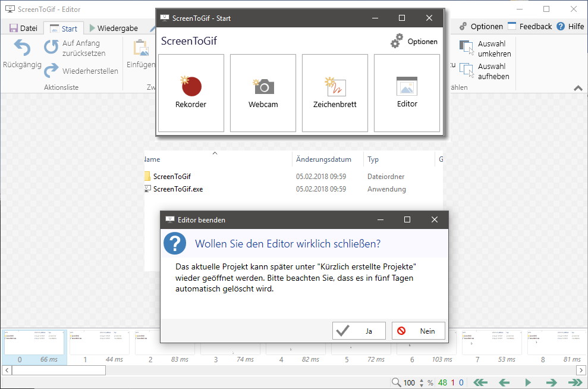588x389 pixels.
Task: Click the Typ column header
Action: point(373,159)
